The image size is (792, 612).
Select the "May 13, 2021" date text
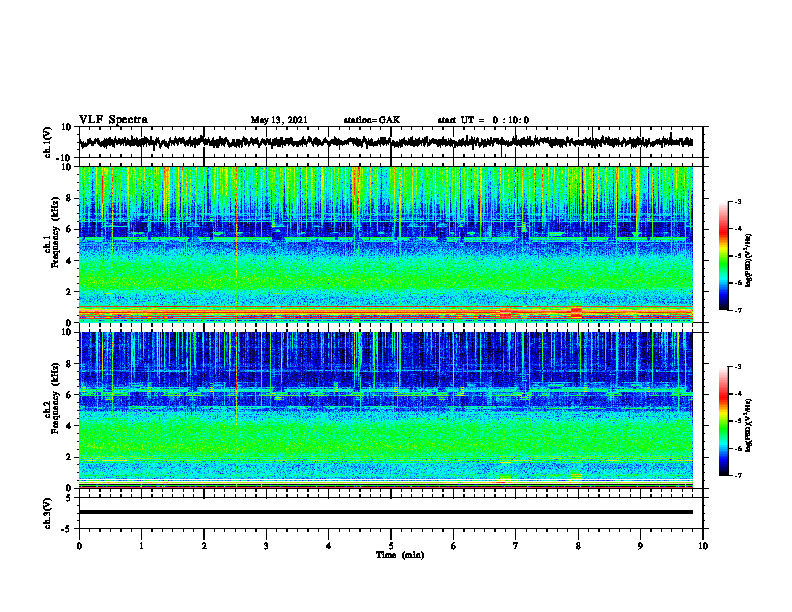pyautogui.click(x=279, y=120)
